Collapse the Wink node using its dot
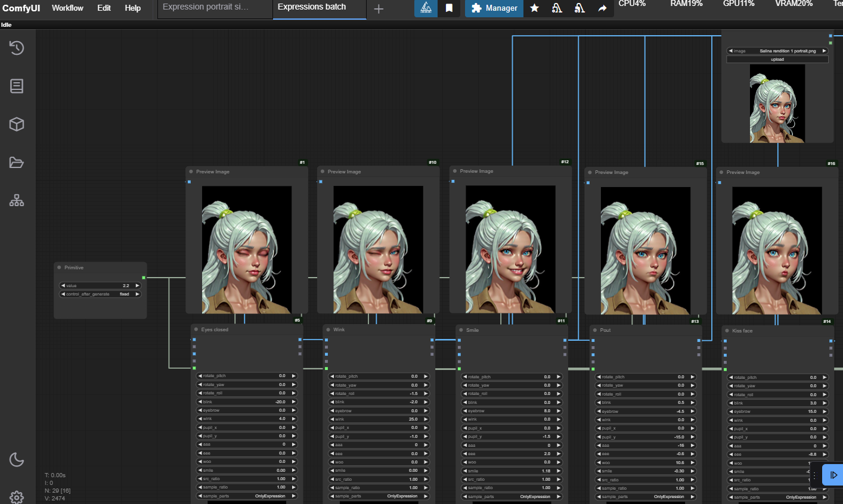 (328, 329)
